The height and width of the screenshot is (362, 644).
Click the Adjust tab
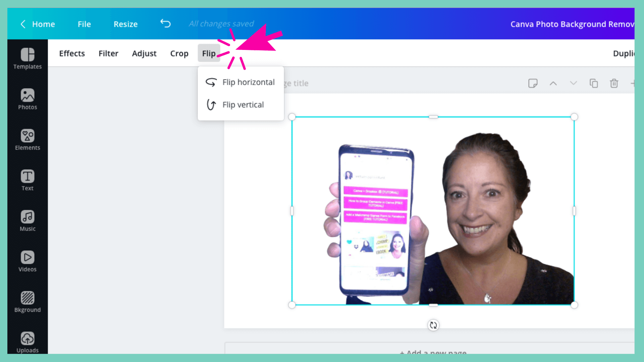pyautogui.click(x=144, y=53)
